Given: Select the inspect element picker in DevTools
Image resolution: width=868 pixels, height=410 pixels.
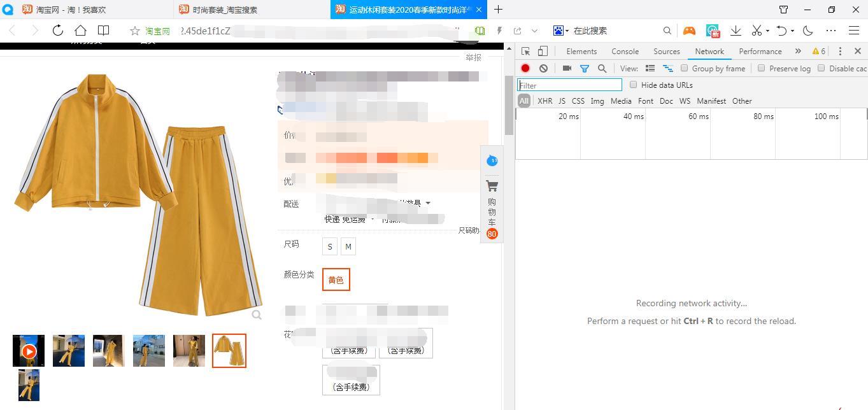Looking at the screenshot, I should 526,52.
